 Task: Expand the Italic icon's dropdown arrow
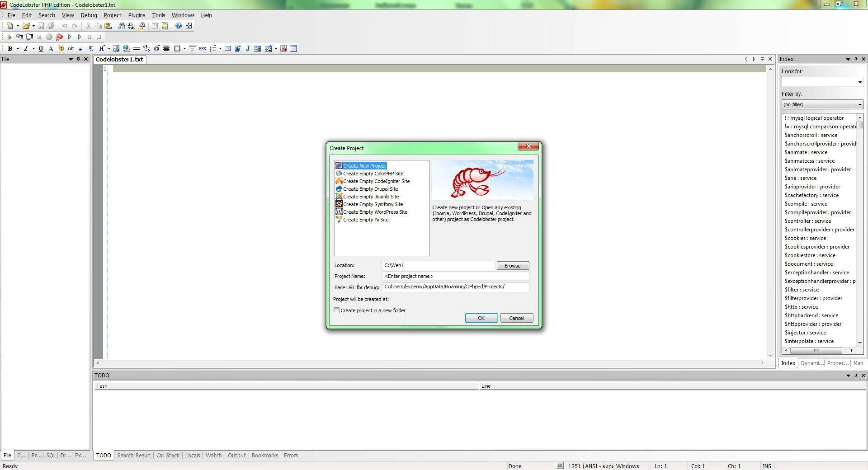[33, 48]
